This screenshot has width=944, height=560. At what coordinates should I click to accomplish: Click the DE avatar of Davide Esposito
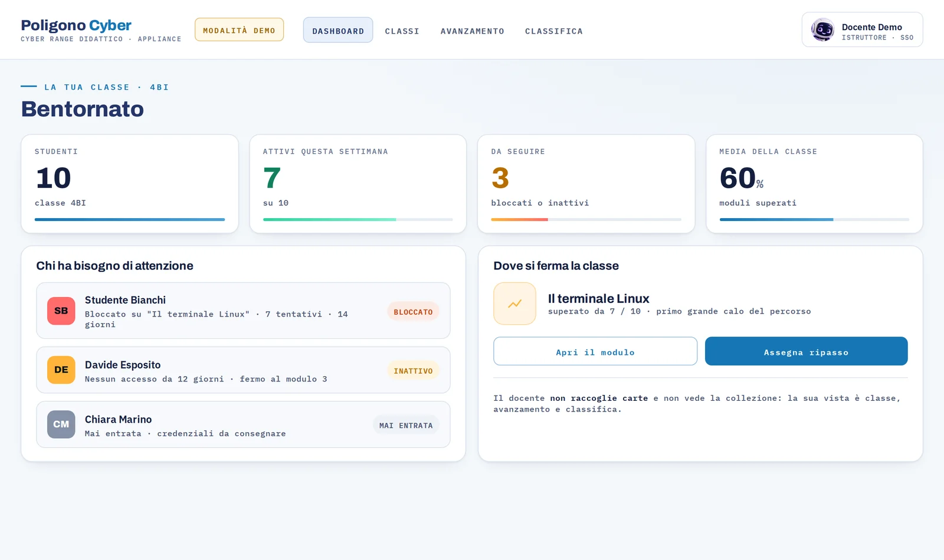pos(61,370)
